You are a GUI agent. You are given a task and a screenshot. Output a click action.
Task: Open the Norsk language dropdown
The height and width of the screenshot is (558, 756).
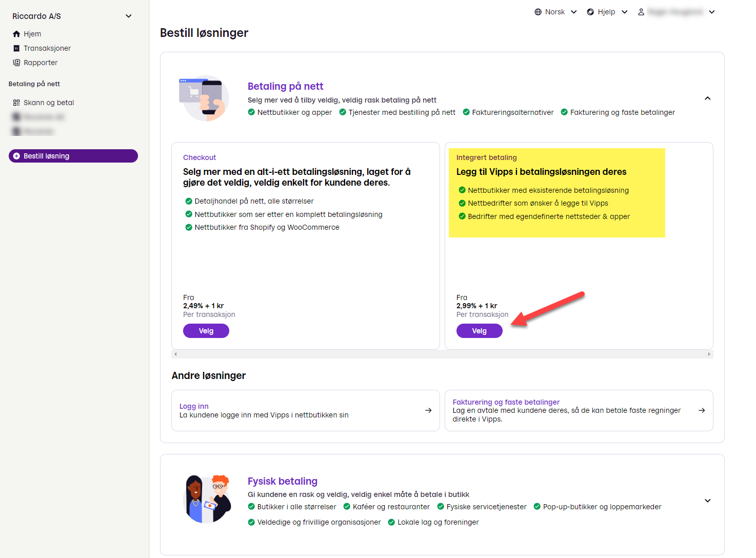coord(574,12)
